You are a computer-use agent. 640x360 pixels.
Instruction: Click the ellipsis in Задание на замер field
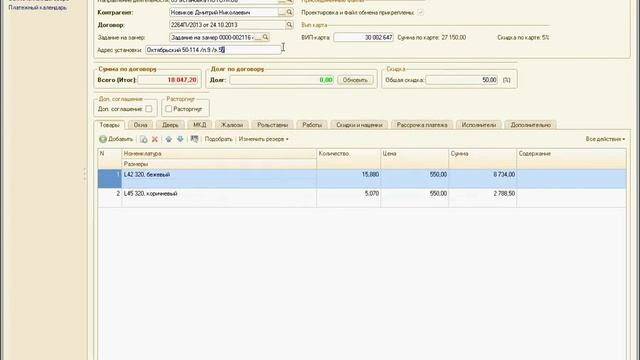tap(258, 37)
